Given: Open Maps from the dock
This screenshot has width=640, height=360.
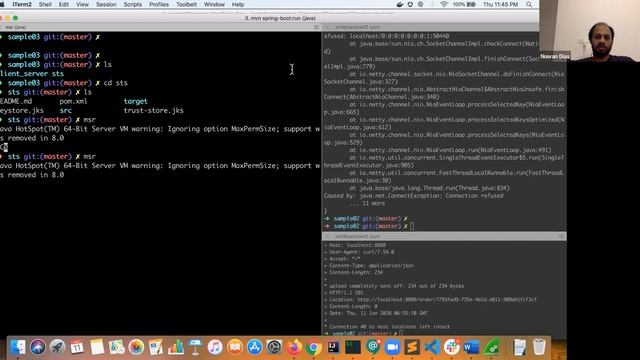Looking at the screenshot, I should coord(117,347).
